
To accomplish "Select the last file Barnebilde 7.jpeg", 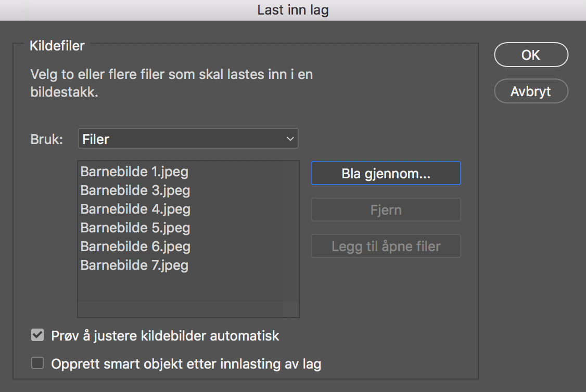I will pyautogui.click(x=134, y=265).
